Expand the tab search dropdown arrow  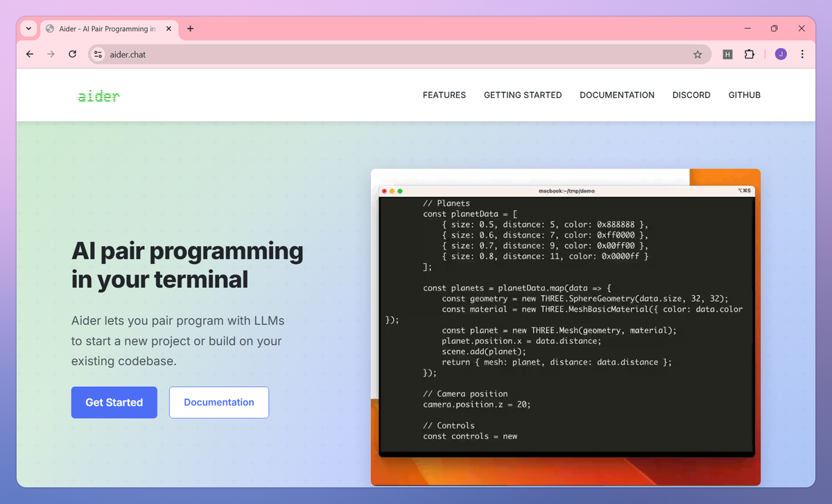click(x=28, y=29)
